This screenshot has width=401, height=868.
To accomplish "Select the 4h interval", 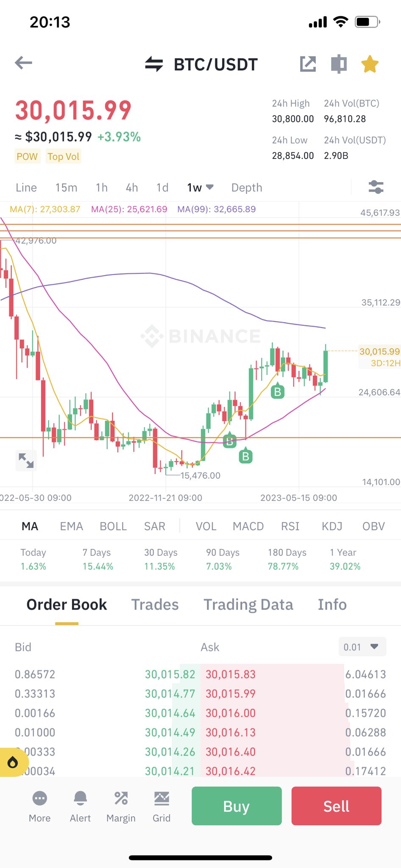I will click(132, 187).
